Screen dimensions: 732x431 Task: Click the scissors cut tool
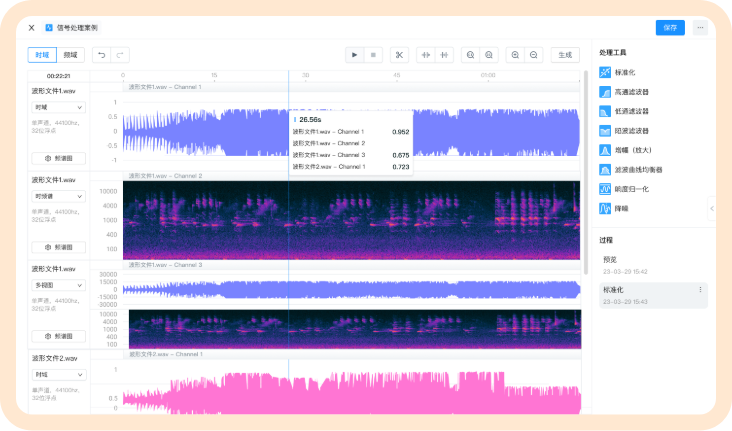[x=397, y=55]
